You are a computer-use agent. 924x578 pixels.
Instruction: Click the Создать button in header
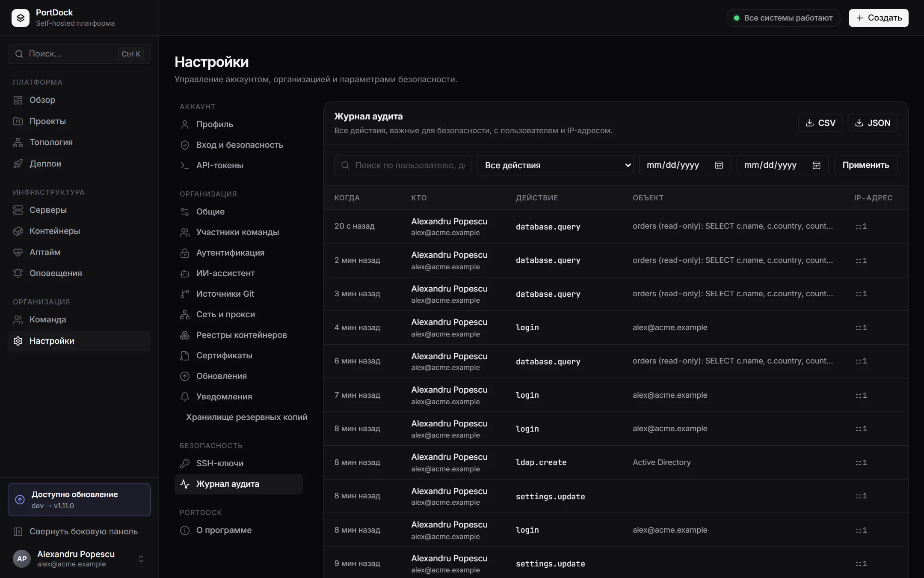[878, 18]
